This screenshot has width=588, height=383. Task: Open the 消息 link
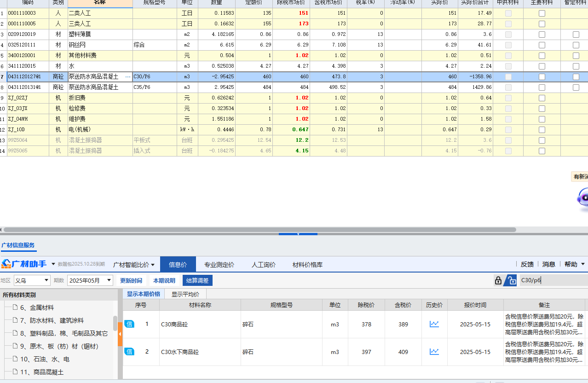[x=549, y=264]
